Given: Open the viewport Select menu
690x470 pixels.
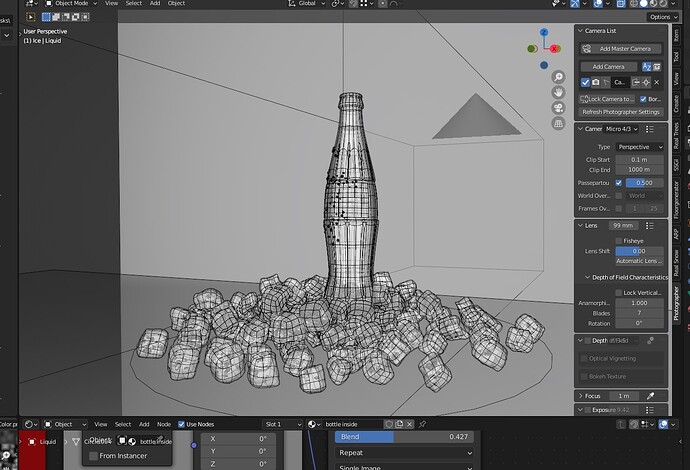Looking at the screenshot, I should [133, 4].
